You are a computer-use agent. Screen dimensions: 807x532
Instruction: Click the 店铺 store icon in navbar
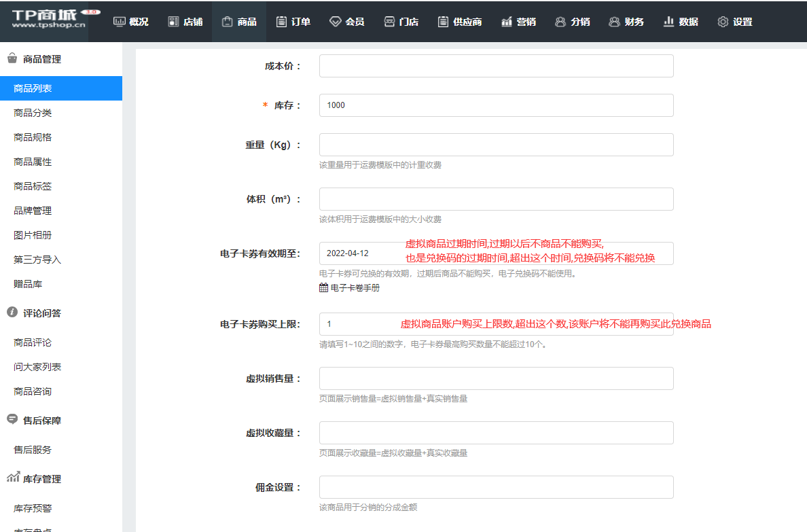(x=173, y=22)
